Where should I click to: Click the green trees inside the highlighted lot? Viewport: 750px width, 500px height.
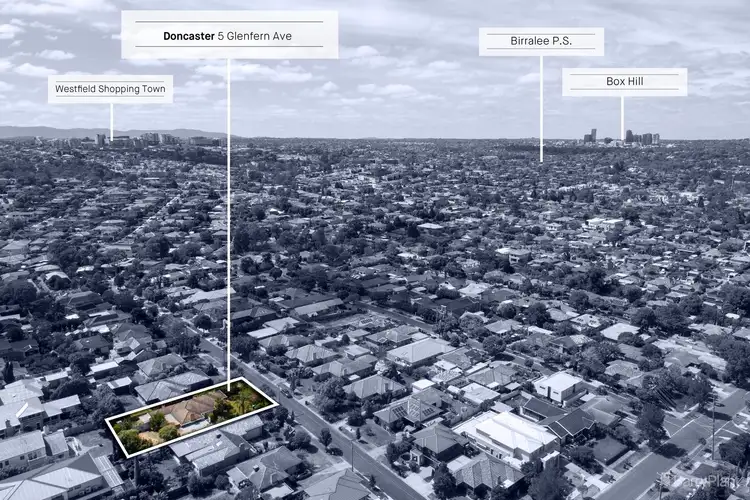(240, 403)
